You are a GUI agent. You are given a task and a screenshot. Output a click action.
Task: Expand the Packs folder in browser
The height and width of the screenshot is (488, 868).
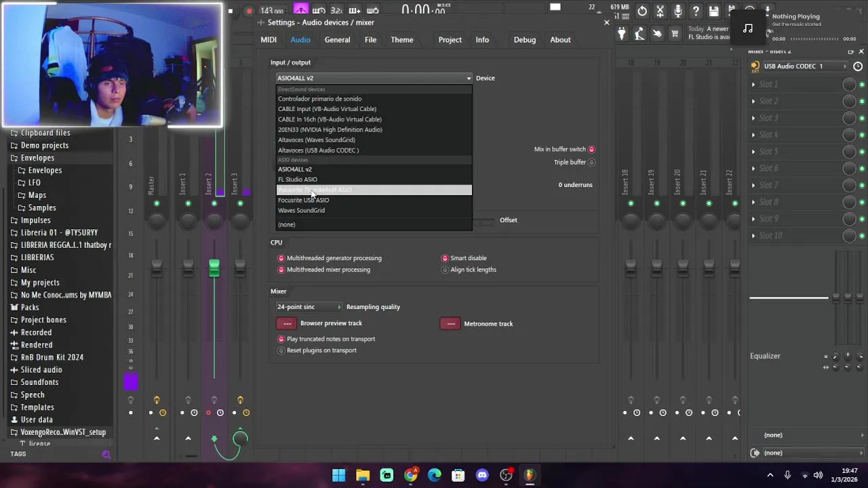(x=30, y=308)
